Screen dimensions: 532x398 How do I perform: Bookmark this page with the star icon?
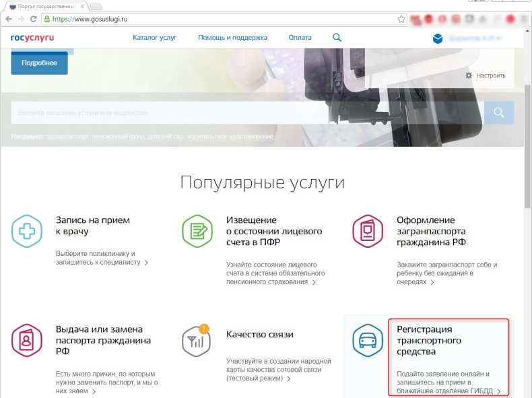tap(401, 19)
